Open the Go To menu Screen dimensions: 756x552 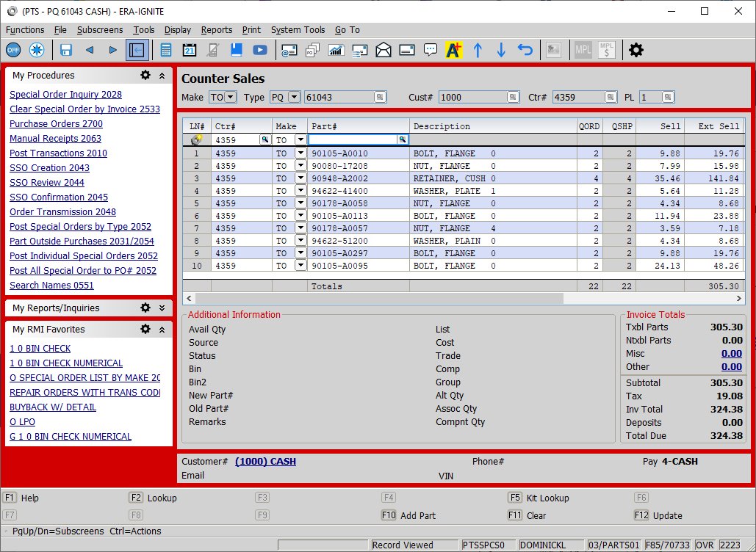(x=347, y=30)
